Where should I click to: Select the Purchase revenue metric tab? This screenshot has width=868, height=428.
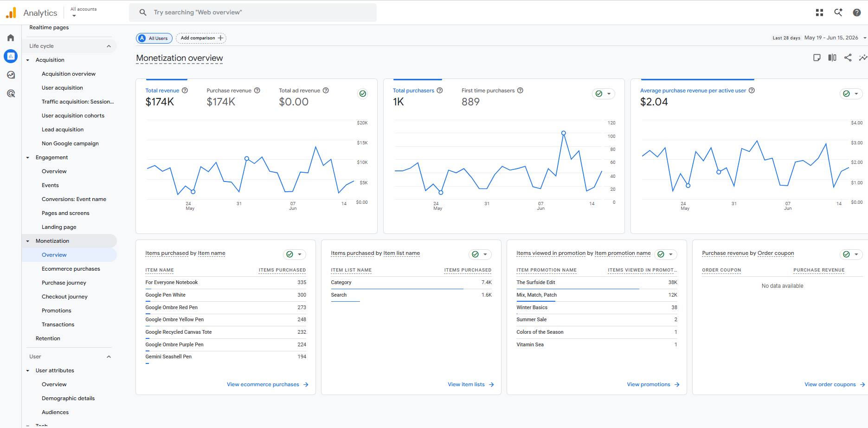pyautogui.click(x=233, y=97)
